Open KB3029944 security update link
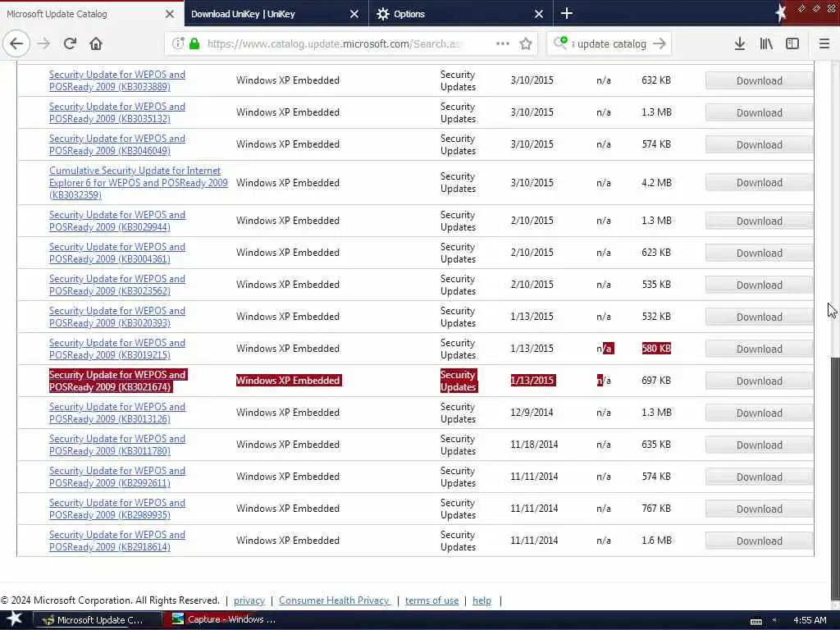The height and width of the screenshot is (630, 840). click(x=116, y=221)
